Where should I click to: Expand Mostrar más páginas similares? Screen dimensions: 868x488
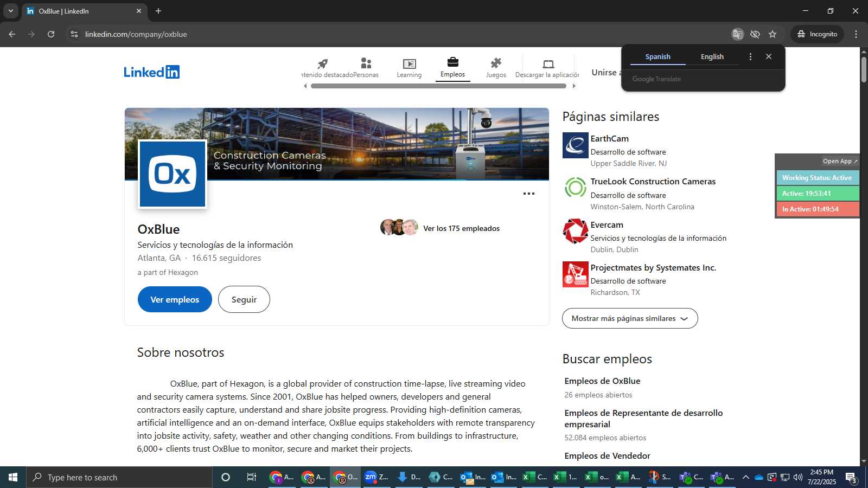[x=630, y=318]
